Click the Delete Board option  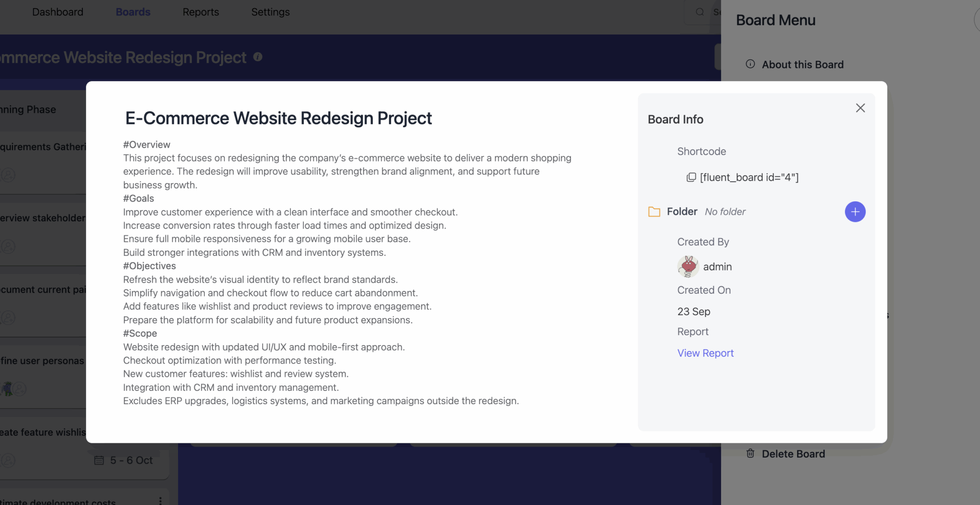pos(794,453)
